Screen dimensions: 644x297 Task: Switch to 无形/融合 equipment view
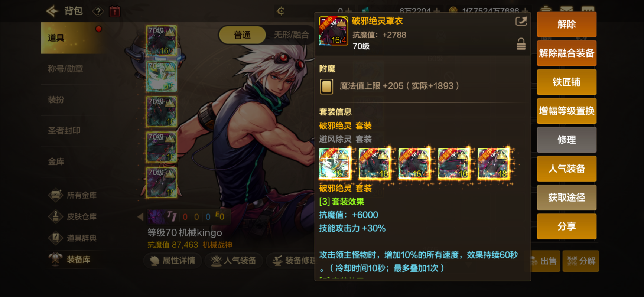pos(291,35)
